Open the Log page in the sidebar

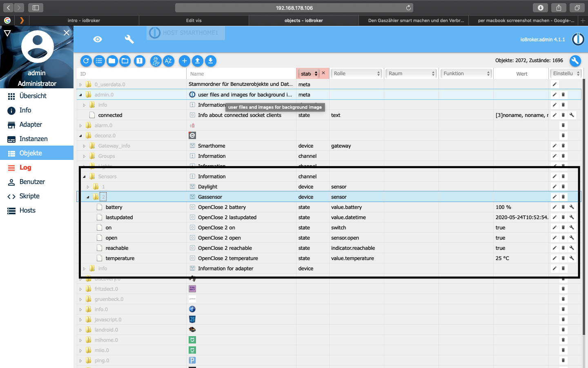coord(37,167)
